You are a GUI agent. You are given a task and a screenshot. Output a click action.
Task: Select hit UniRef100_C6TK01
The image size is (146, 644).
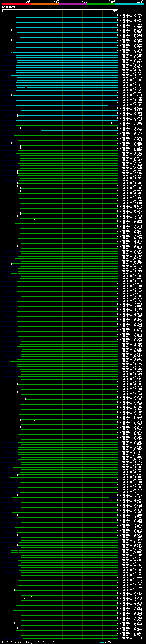[131, 15]
